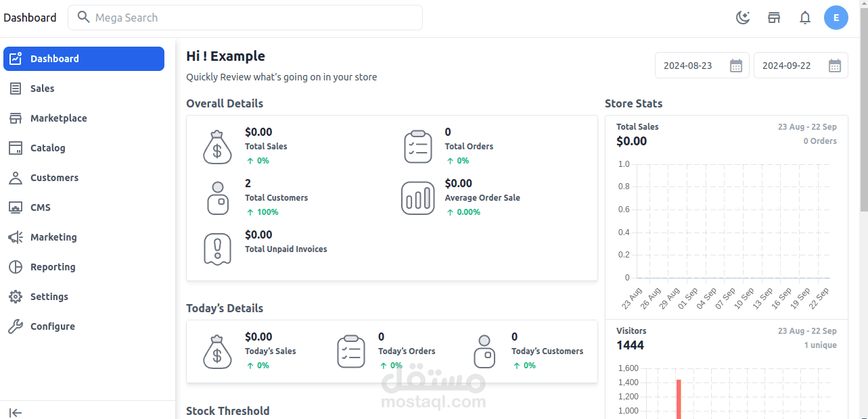The image size is (868, 419).
Task: Open calendar picker for end date
Action: [835, 66]
